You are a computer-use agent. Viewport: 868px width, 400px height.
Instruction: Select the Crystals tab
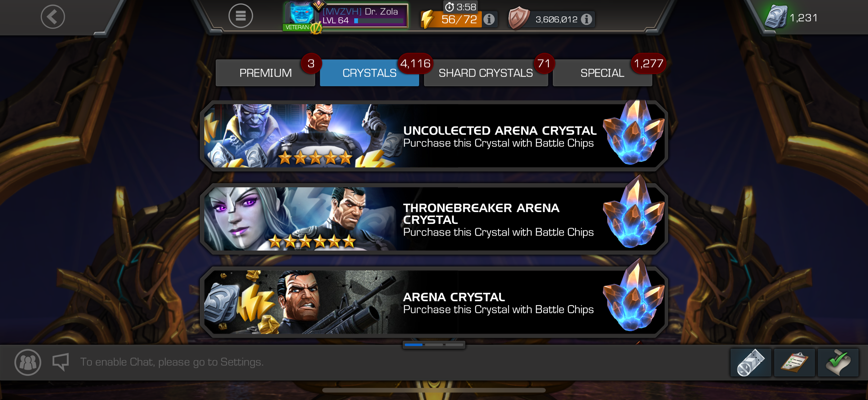369,73
